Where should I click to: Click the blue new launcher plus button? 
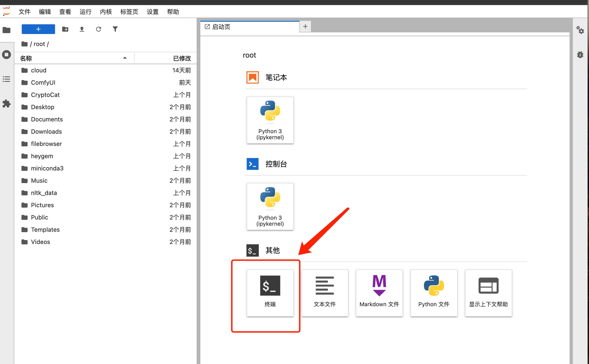[x=38, y=29]
